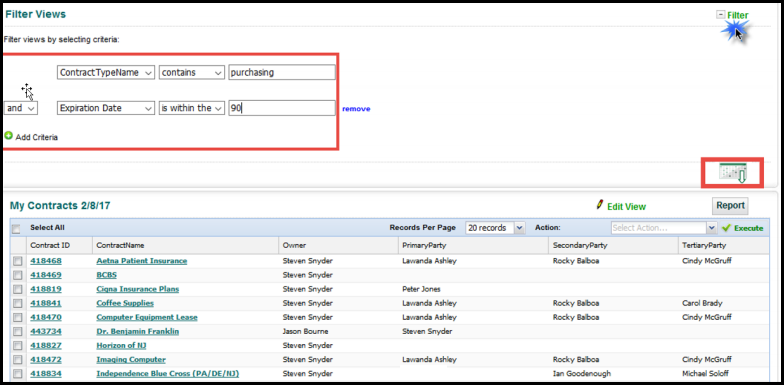Open contract ID 418819 link

46,289
